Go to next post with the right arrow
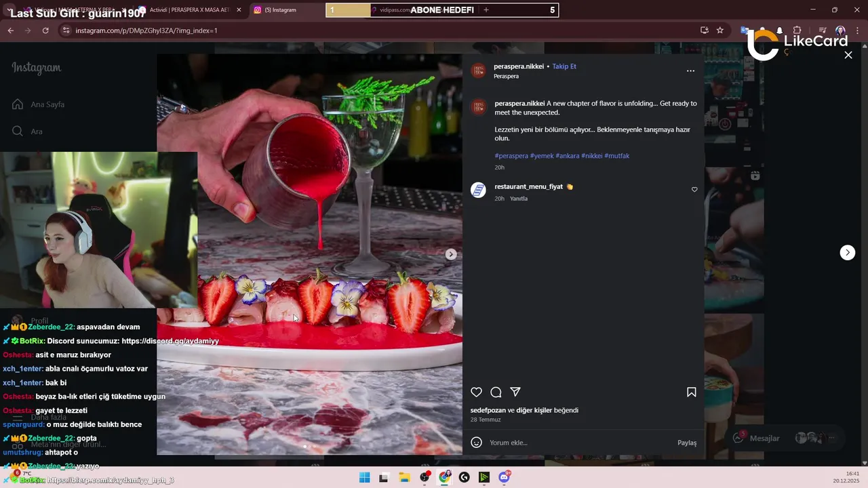Image resolution: width=868 pixels, height=488 pixels. click(x=848, y=252)
